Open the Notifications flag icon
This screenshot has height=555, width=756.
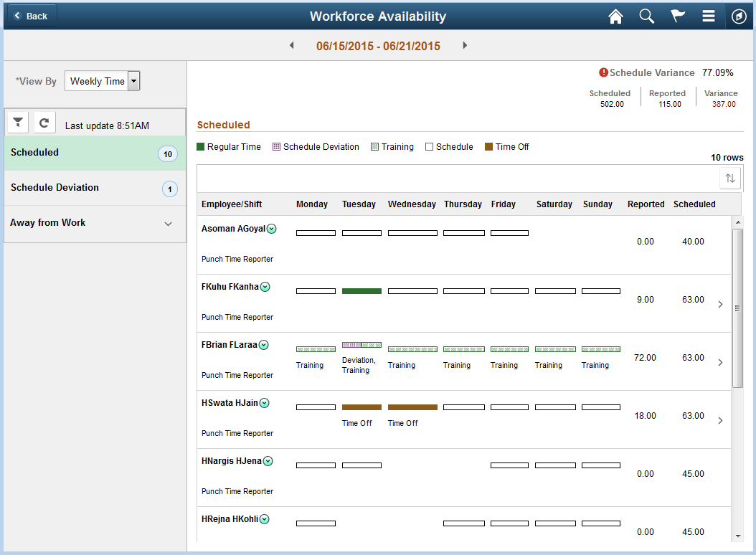pos(678,16)
